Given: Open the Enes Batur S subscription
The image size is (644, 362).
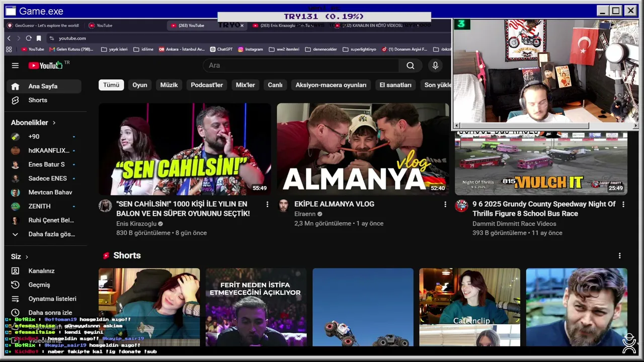Looking at the screenshot, I should pyautogui.click(x=44, y=164).
